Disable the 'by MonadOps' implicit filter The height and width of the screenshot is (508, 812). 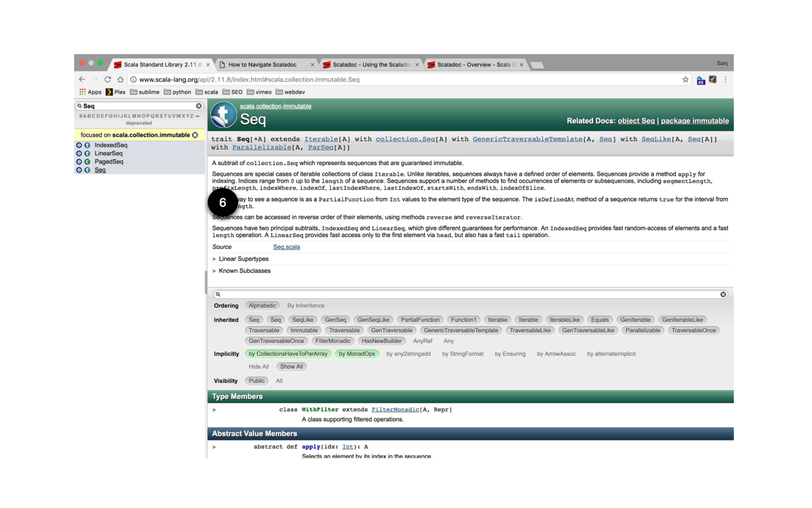357,354
